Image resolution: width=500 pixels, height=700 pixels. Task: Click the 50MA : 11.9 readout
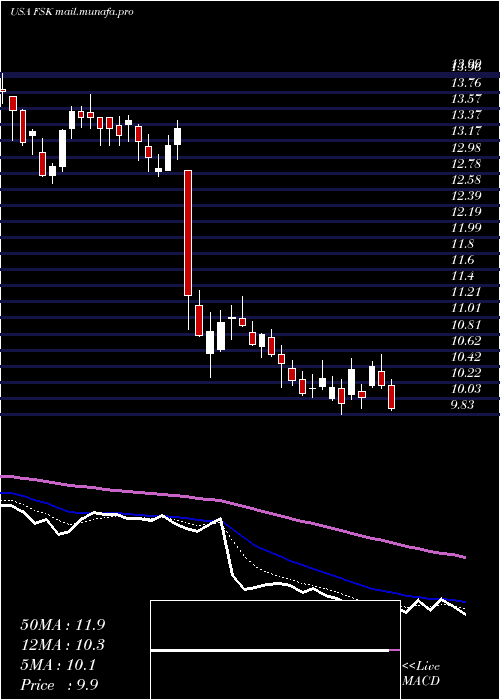click(63, 625)
